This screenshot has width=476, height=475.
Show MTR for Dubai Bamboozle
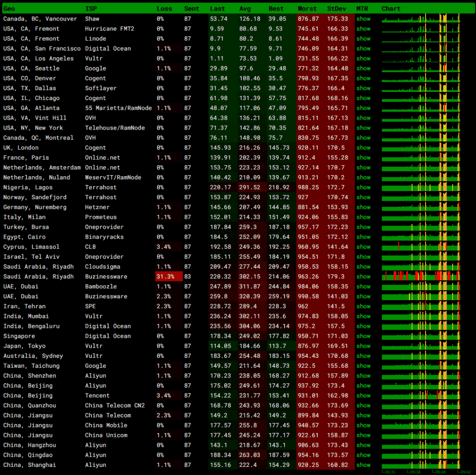click(363, 287)
